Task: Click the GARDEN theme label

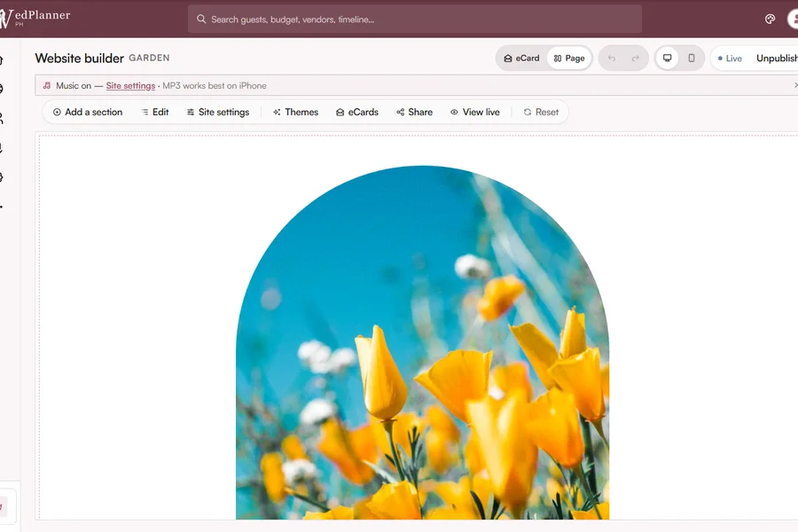Action: (x=149, y=58)
